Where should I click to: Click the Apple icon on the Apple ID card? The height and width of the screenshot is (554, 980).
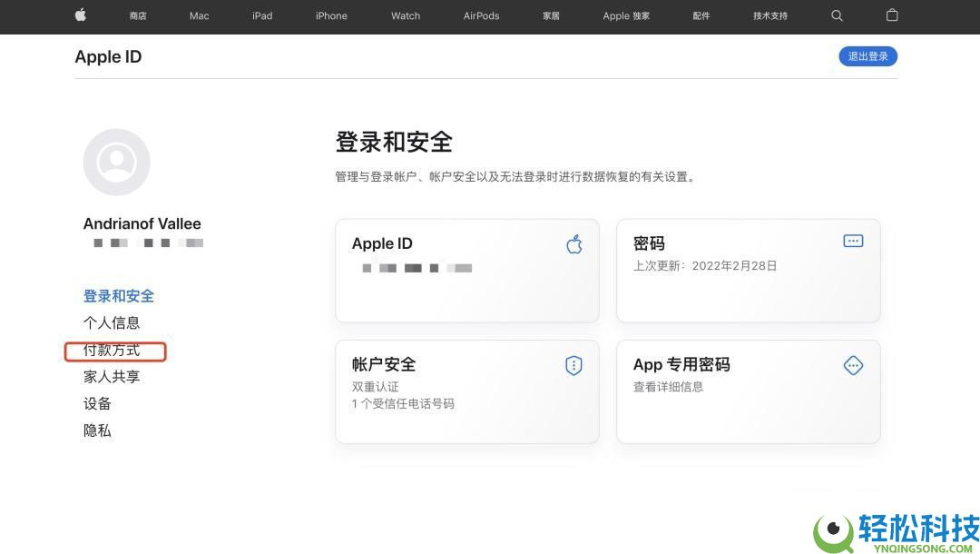pyautogui.click(x=573, y=243)
